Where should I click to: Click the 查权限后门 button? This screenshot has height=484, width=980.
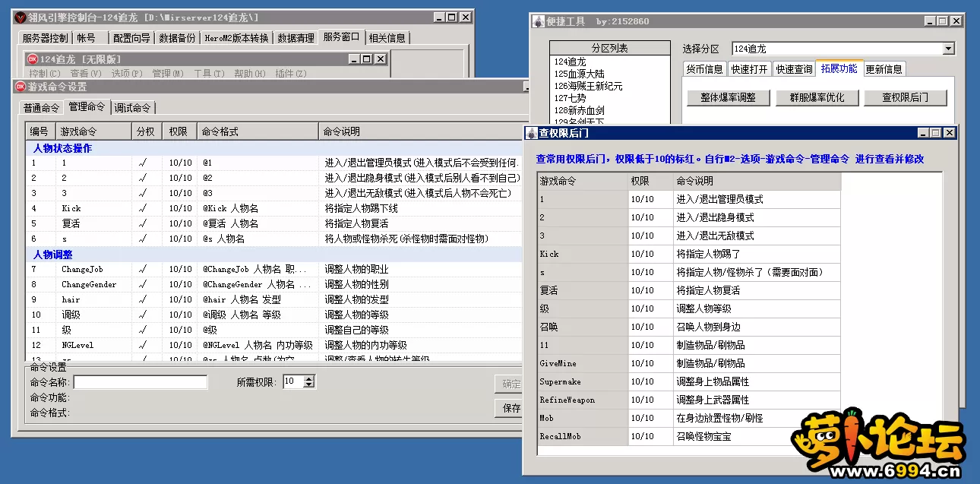pos(906,97)
